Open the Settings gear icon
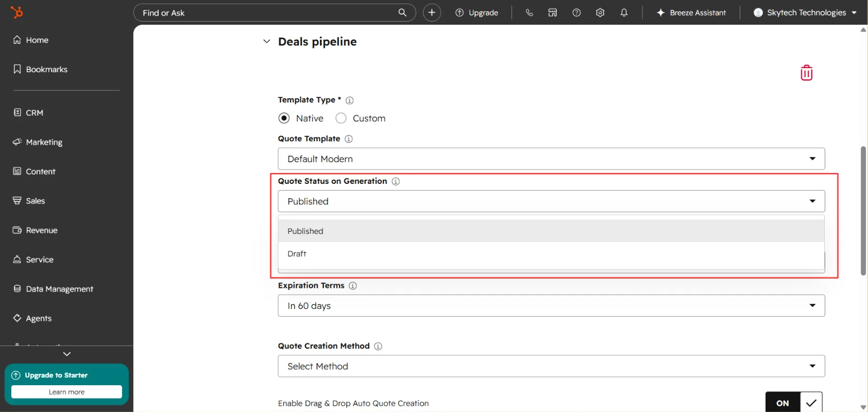The image size is (868, 412). pos(600,12)
